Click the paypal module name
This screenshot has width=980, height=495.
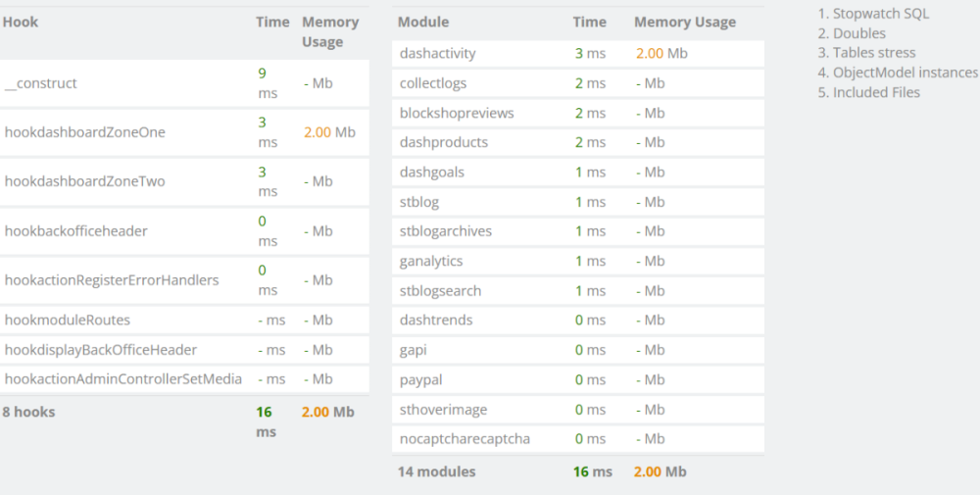coord(421,379)
